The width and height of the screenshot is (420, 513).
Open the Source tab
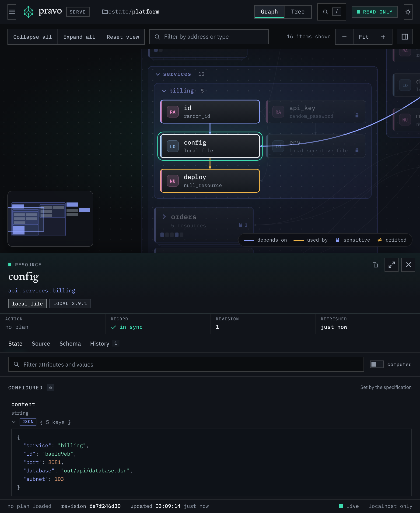pyautogui.click(x=41, y=344)
